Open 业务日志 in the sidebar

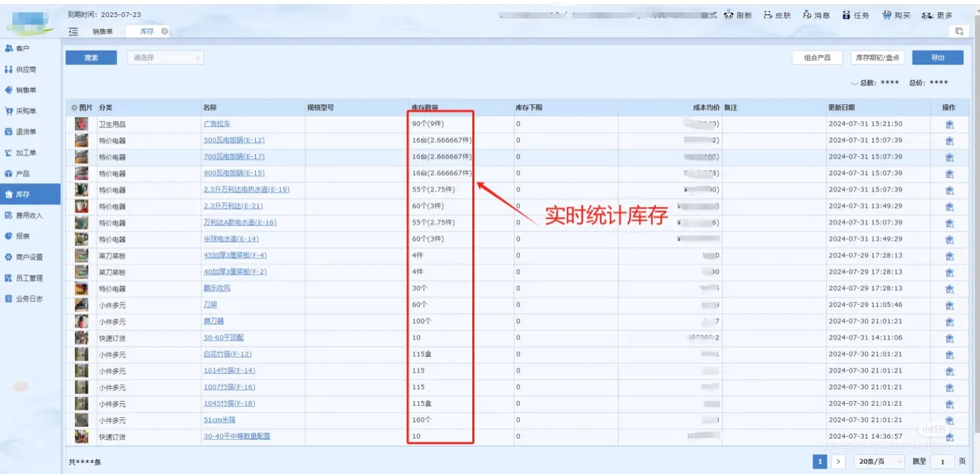30,298
